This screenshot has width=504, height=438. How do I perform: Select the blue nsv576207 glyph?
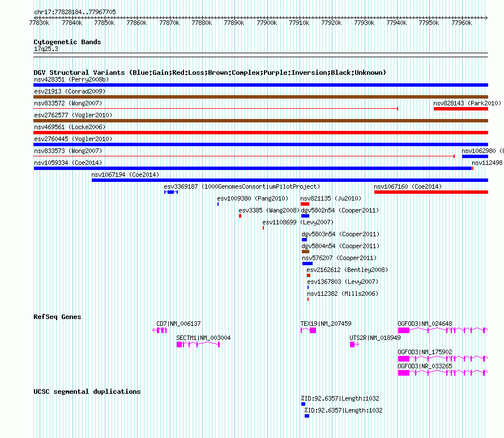307,263
